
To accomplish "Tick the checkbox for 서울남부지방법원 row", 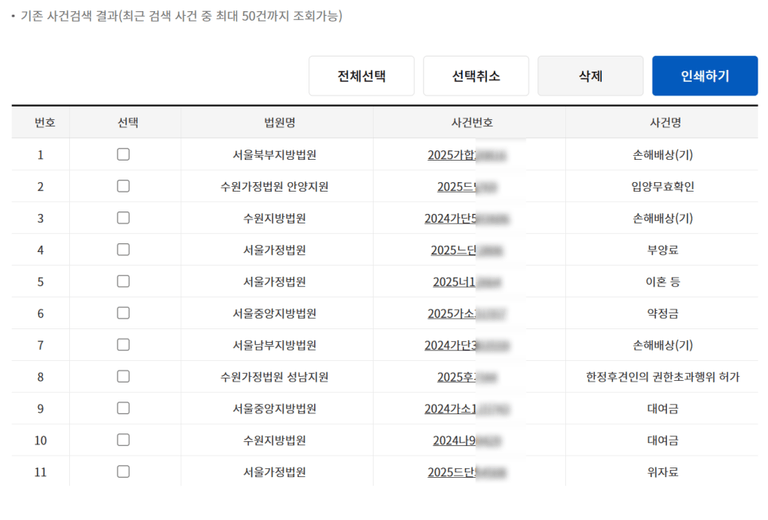I will pos(123,345).
